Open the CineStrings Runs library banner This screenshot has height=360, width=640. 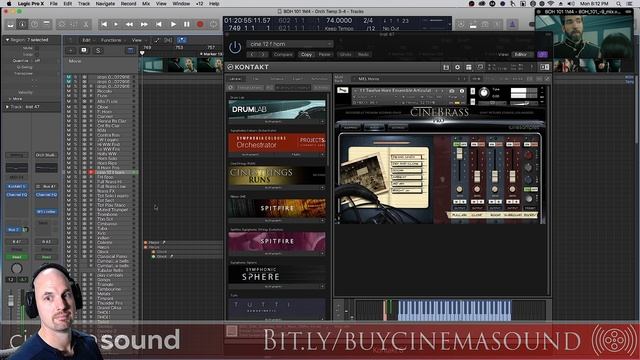pos(277,176)
